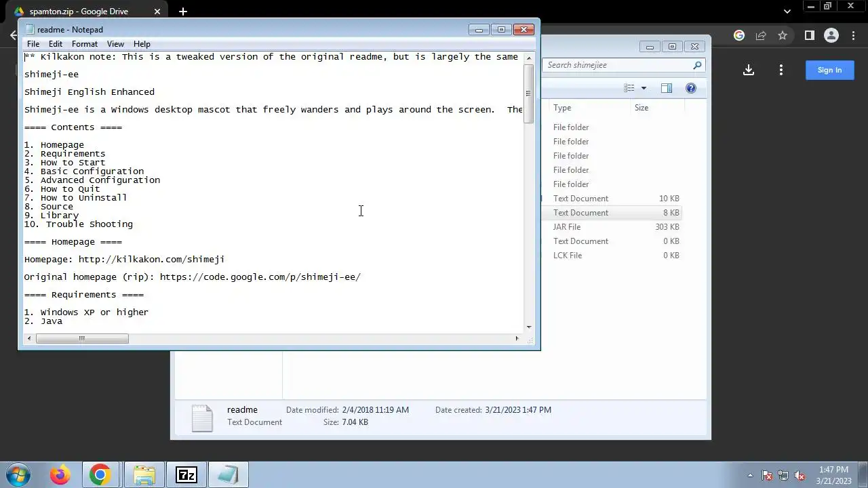Click the Date created value in details pane
The width and height of the screenshot is (868, 488).
[518, 410]
